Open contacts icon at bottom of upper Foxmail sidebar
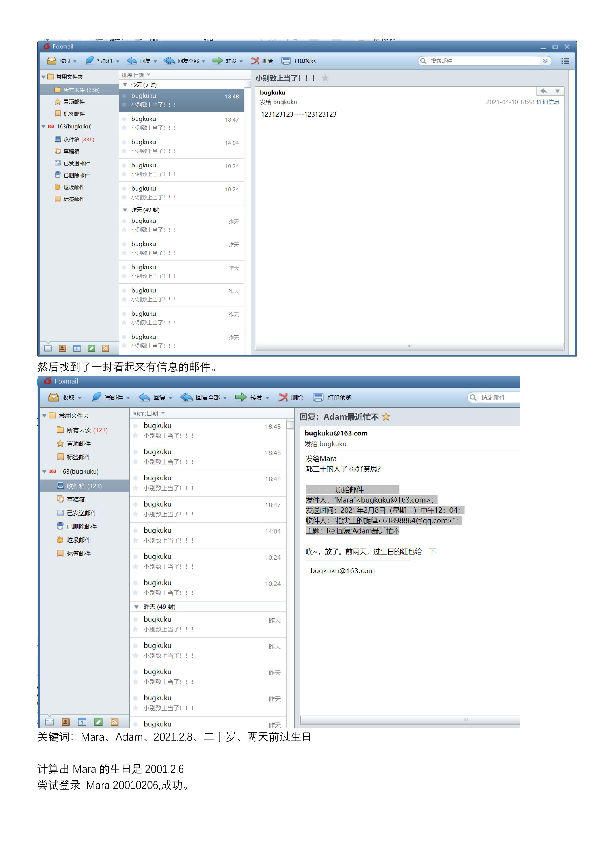The width and height of the screenshot is (614, 868). click(62, 348)
